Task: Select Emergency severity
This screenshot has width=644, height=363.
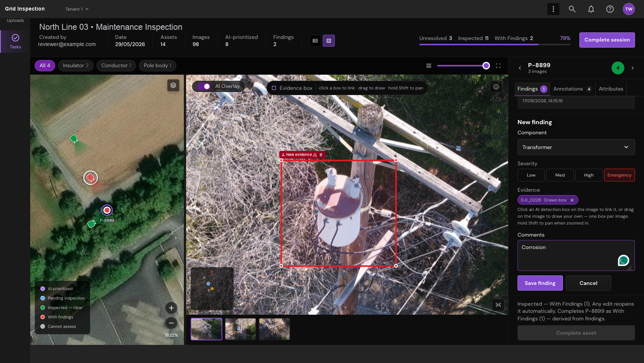Action: (619, 175)
